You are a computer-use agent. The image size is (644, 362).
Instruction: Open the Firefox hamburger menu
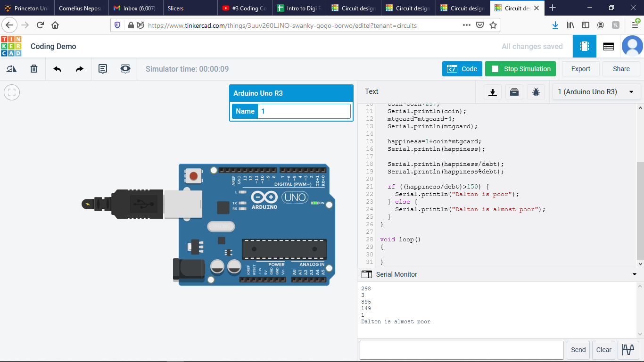[x=636, y=25]
